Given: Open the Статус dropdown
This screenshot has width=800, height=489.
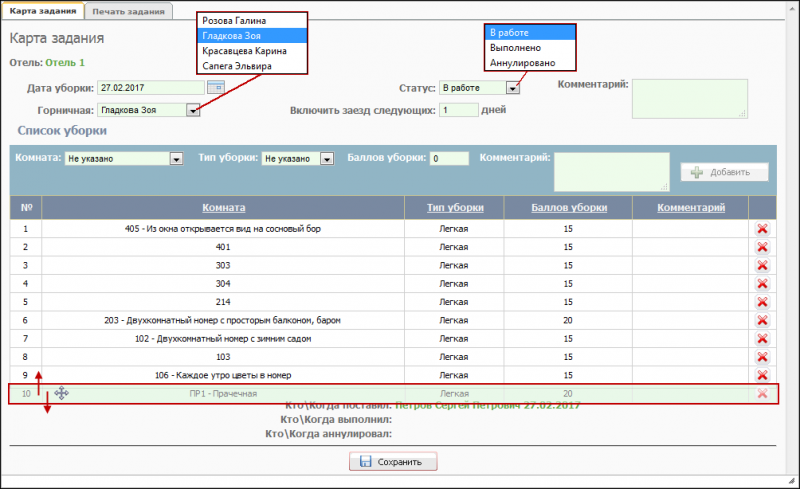Looking at the screenshot, I should click(513, 88).
